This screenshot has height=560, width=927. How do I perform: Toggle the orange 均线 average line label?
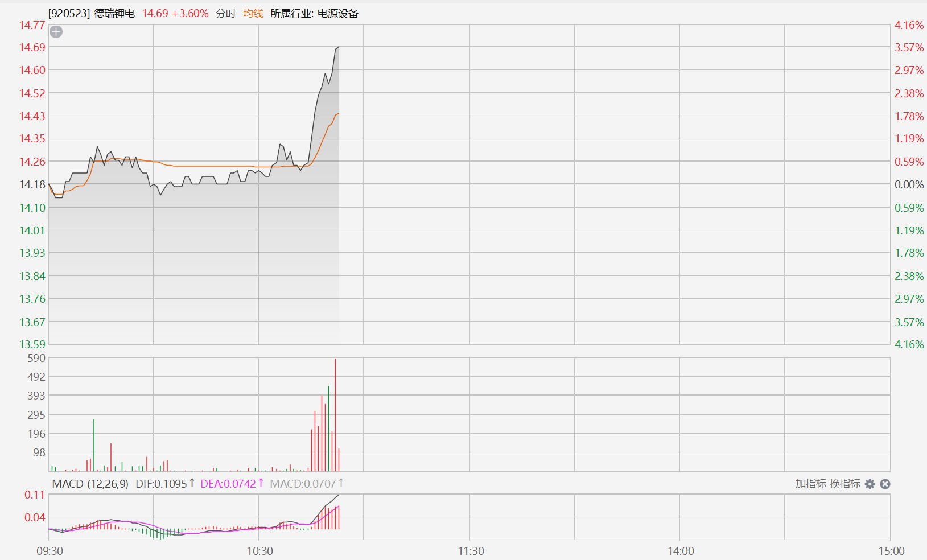[x=253, y=13]
